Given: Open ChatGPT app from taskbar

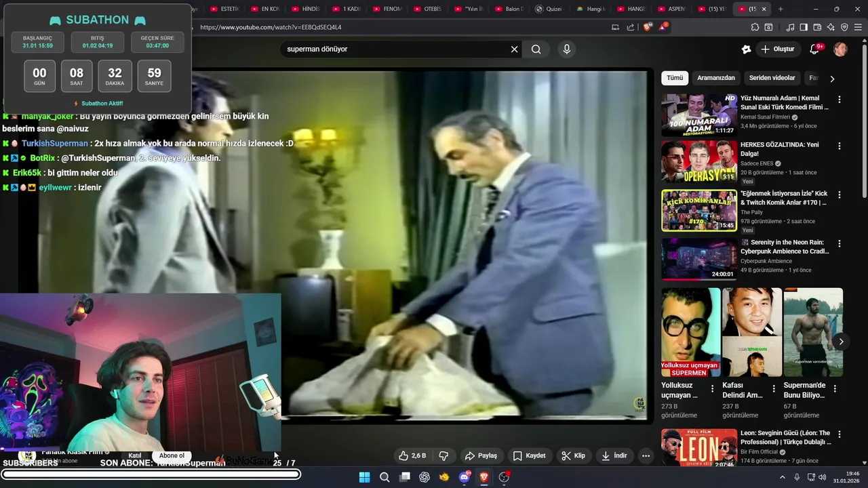Looking at the screenshot, I should point(425,477).
